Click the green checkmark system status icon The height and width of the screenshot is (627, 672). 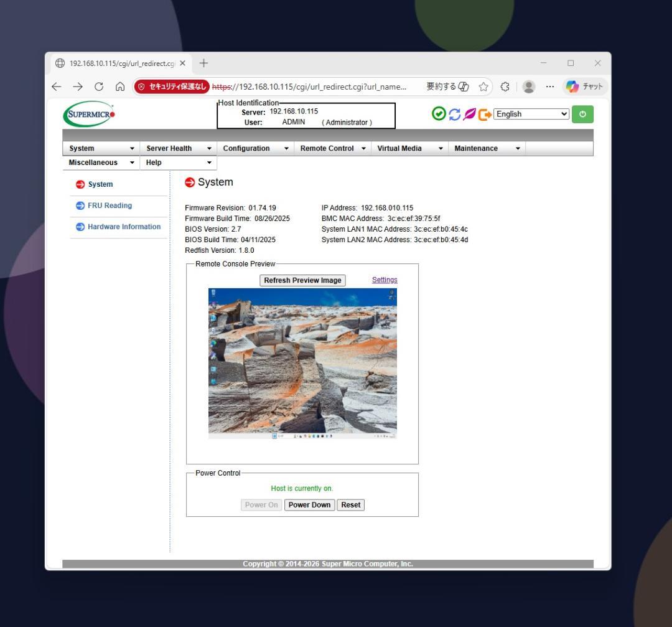[439, 115]
